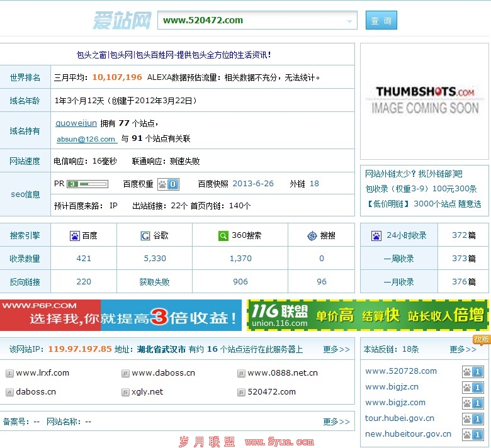
Task: Click the 查询 search button
Action: coord(381,20)
